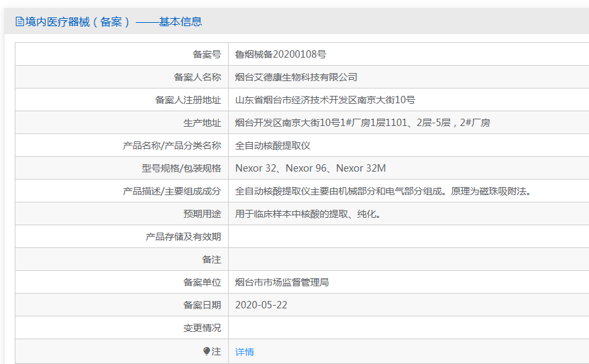
Task: Click the 产品名称/产品分类名称 label
Action: point(172,145)
